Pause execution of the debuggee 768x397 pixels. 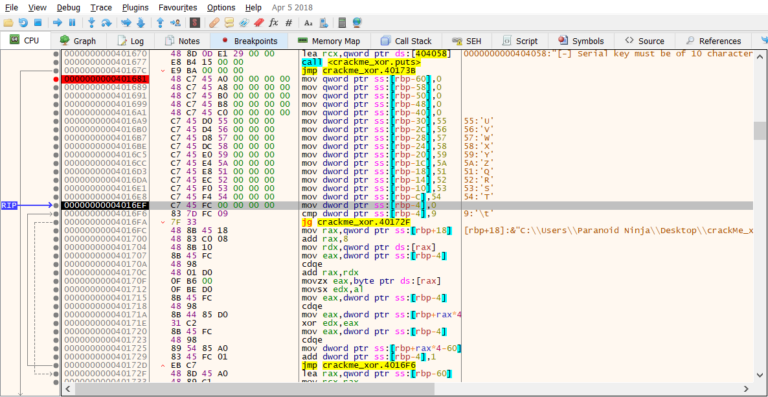pos(72,23)
